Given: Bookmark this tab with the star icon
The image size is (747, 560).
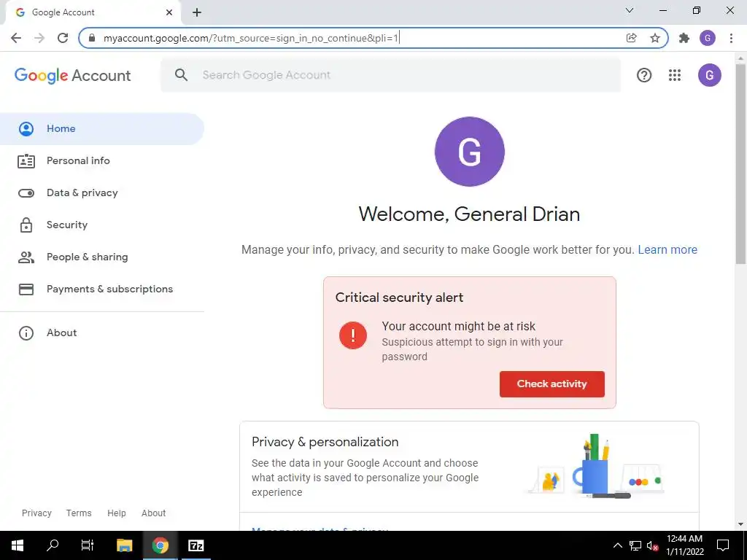Looking at the screenshot, I should [x=655, y=38].
